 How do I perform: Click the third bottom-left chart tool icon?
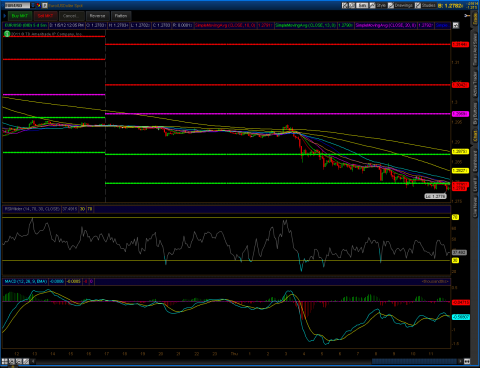coord(19,361)
